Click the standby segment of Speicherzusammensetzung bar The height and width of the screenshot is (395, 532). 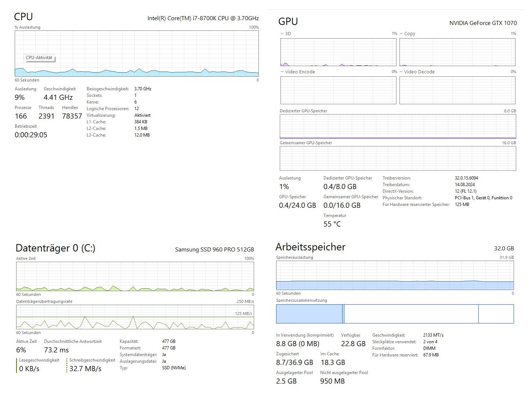coord(411,314)
